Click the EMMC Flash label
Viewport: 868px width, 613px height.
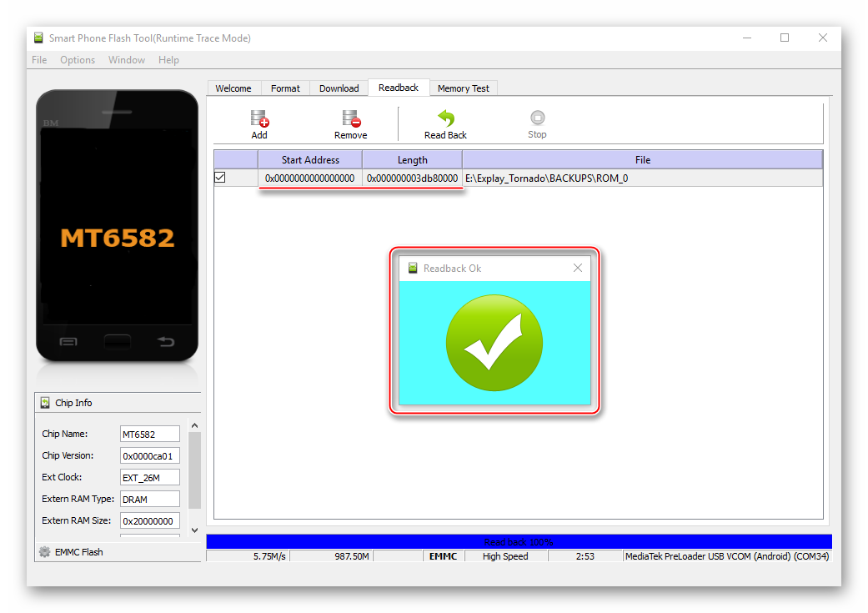click(x=79, y=551)
